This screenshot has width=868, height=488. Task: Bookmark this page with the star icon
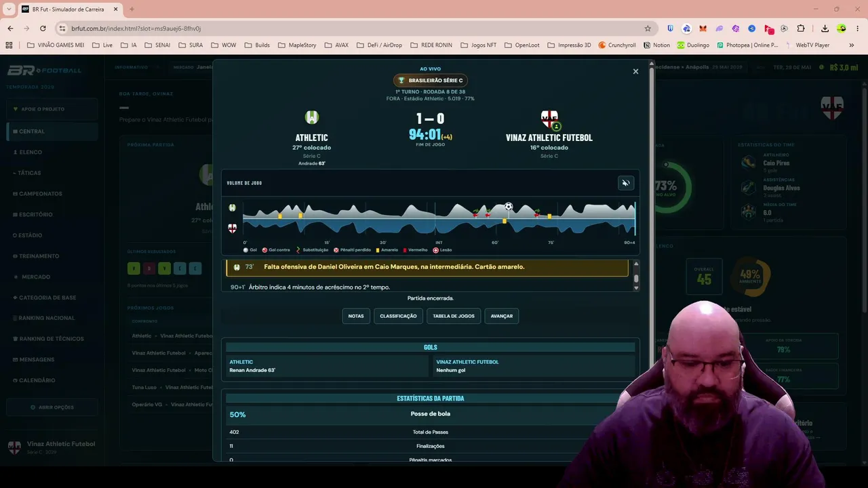click(648, 28)
